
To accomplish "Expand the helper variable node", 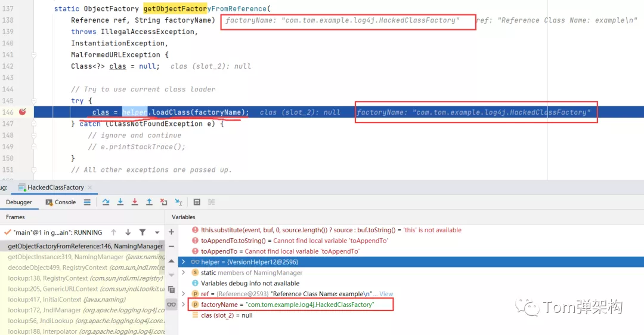I will [184, 262].
